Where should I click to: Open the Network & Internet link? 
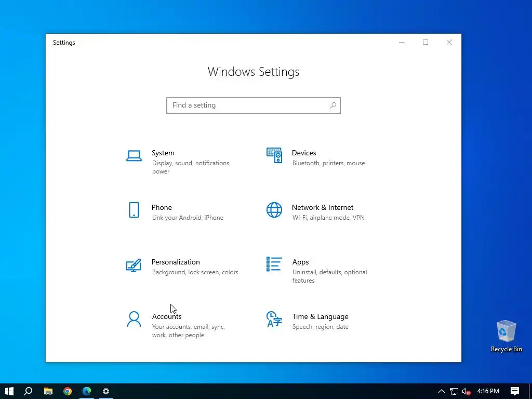[x=323, y=207]
